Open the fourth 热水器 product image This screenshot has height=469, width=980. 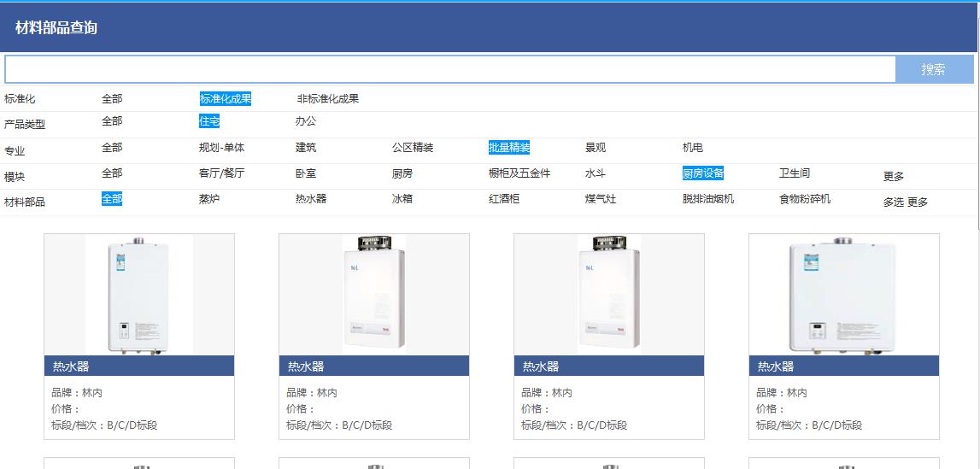click(844, 295)
